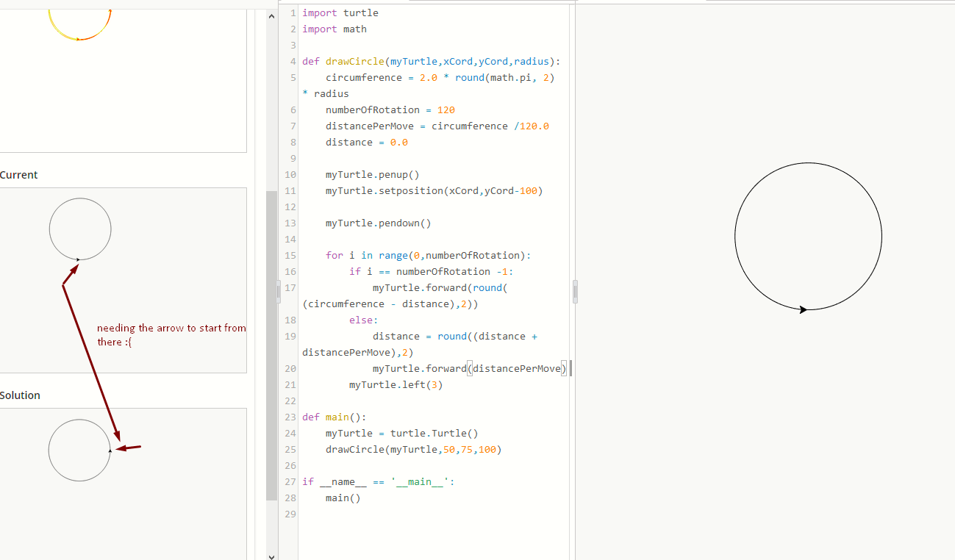Click "circumference = 2.0 * round(math.pi, 2)" line

(440, 78)
